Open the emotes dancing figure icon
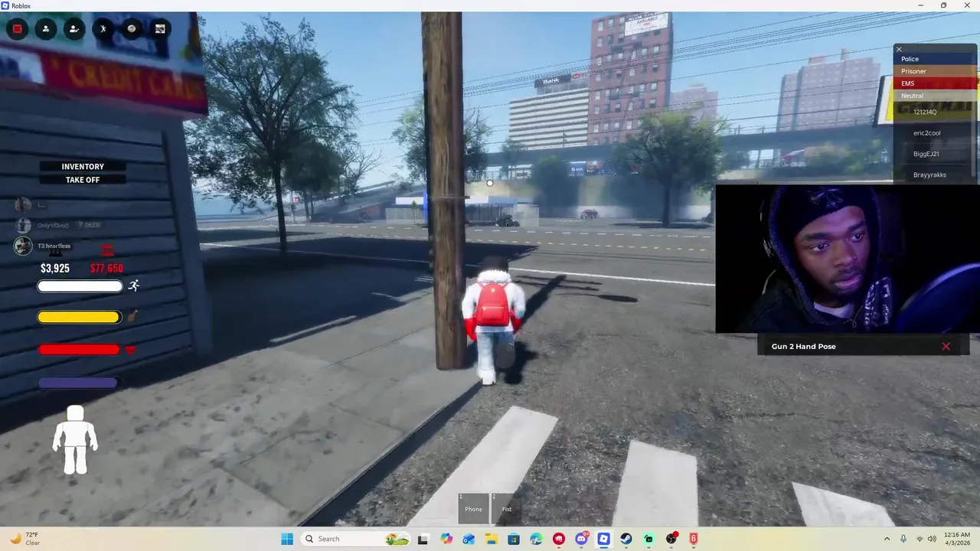Screen dimensions: 980x551 [x=103, y=29]
